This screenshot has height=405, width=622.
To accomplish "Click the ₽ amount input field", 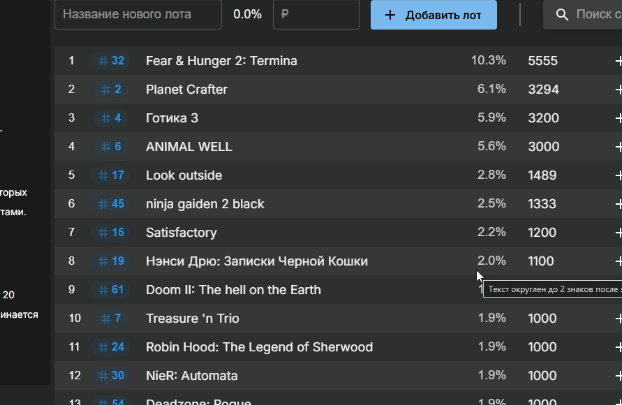I will coord(314,15).
